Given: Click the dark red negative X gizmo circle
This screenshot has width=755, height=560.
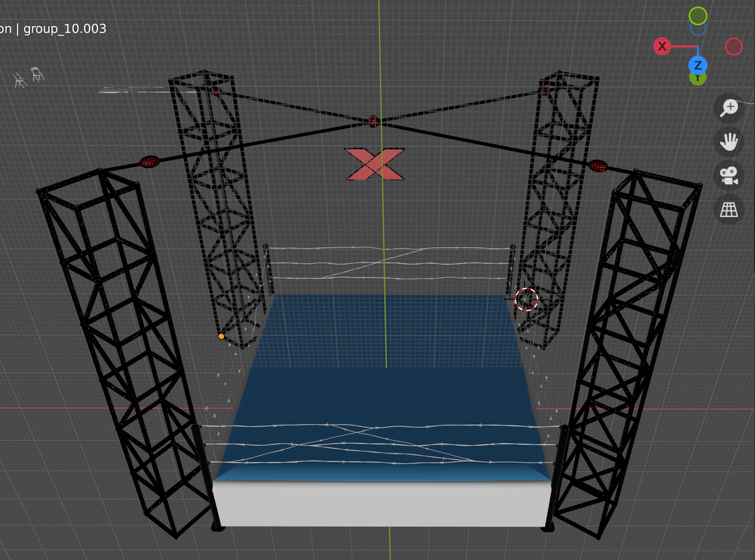Looking at the screenshot, I should tap(733, 47).
